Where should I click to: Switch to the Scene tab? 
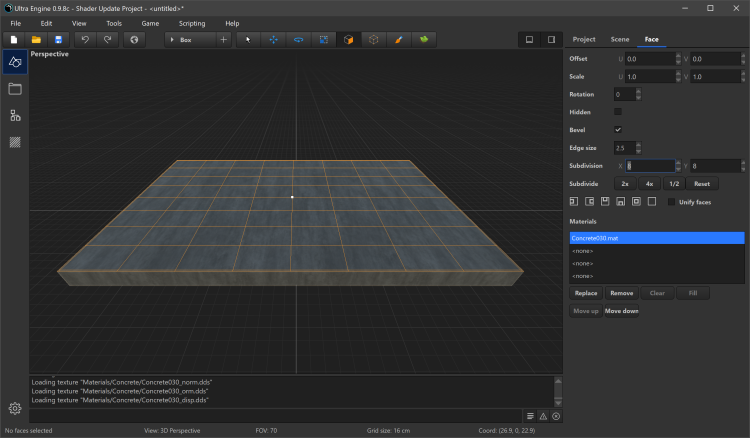click(620, 40)
